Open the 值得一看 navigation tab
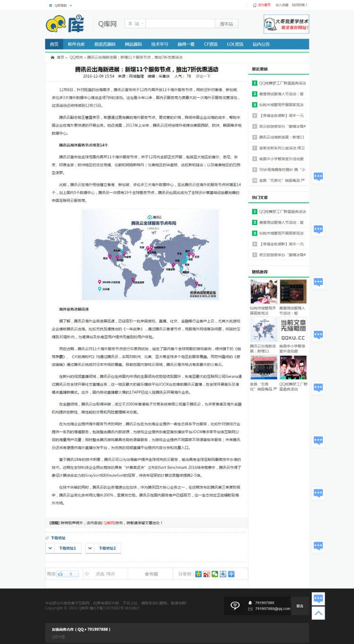This screenshot has height=644, width=354. pos(186,44)
